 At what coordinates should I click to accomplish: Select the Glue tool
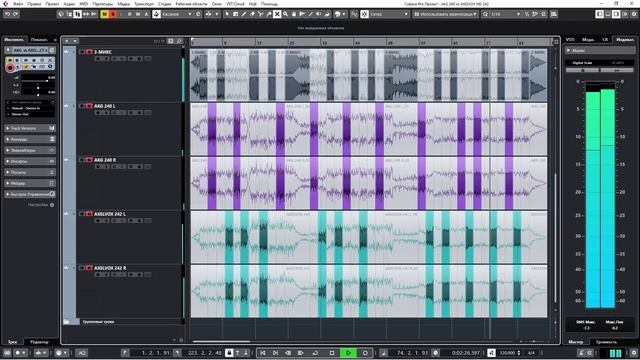tap(269, 14)
